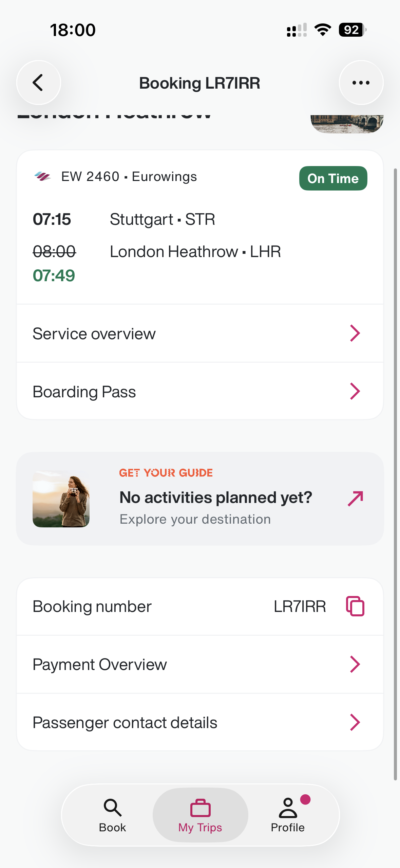Open Passenger contact details chevron
This screenshot has height=868, width=400.
tap(355, 722)
